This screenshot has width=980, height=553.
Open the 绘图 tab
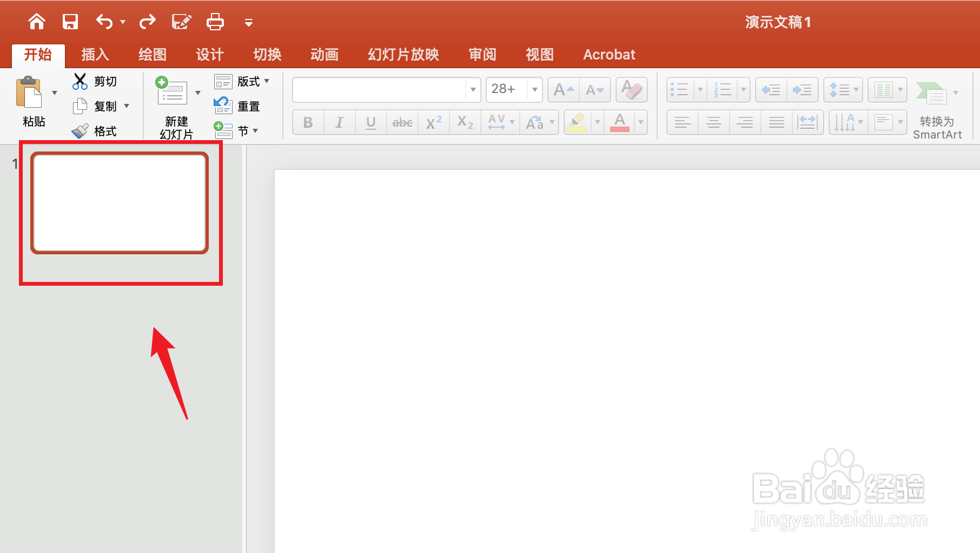153,55
